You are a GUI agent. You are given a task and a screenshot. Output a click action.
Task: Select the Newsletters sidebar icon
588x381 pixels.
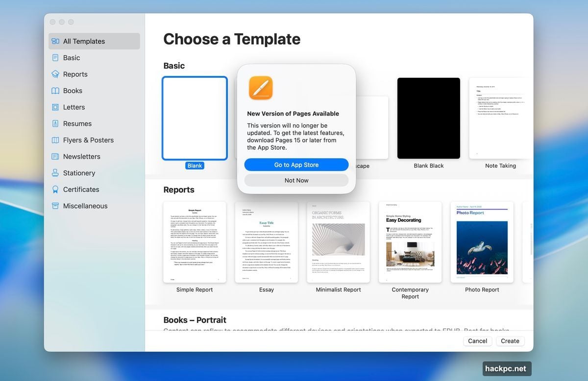point(56,156)
